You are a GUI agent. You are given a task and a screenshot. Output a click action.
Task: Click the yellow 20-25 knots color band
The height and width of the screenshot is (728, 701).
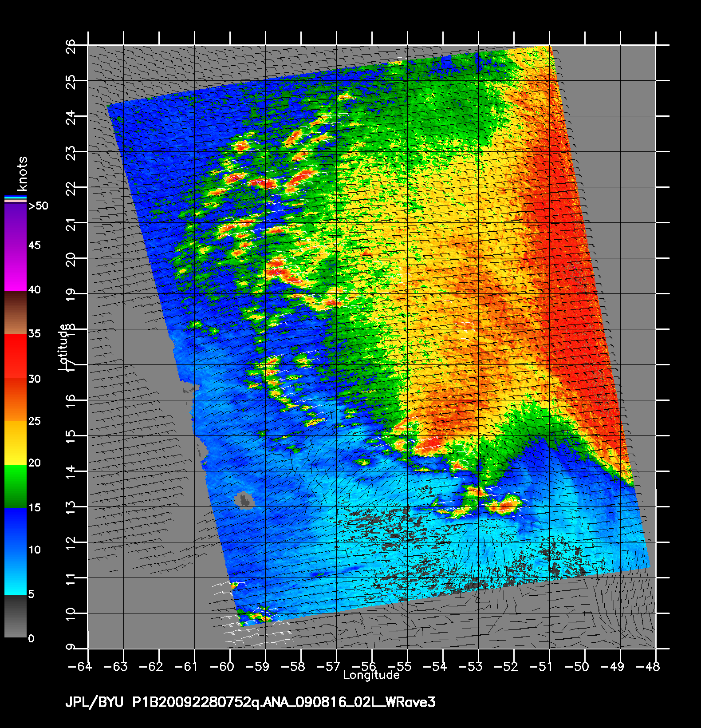point(16,443)
